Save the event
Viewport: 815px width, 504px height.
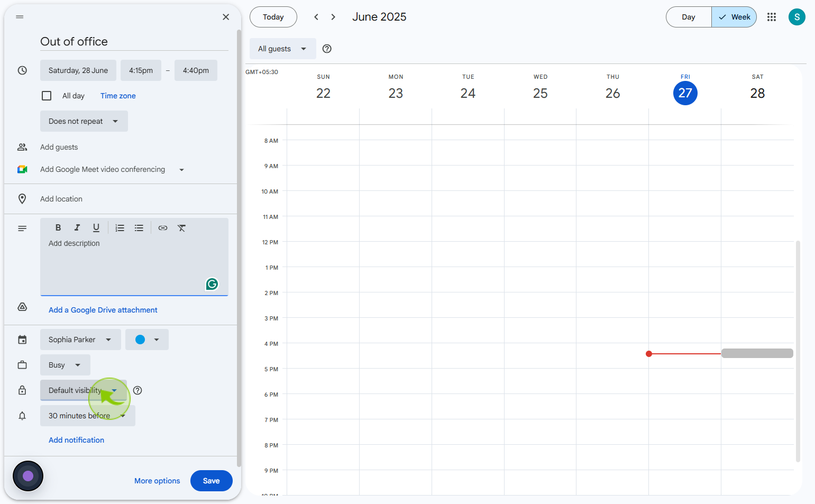tap(212, 481)
